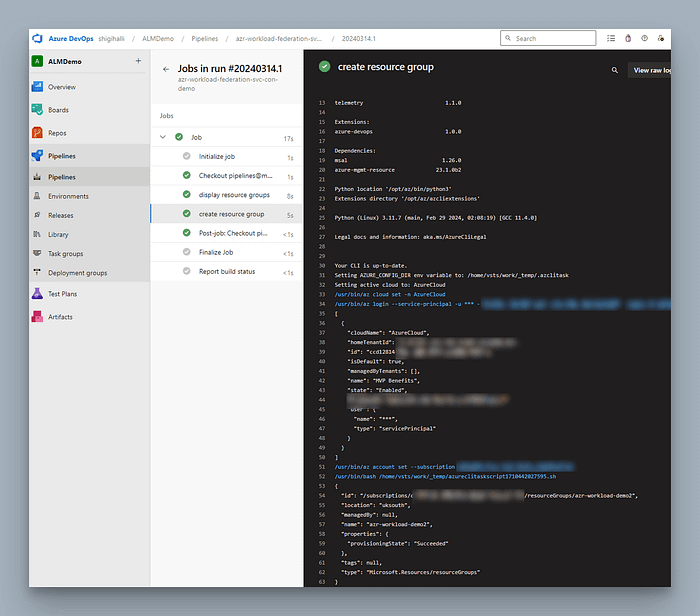The image size is (700, 616).
Task: Open the Artifacts icon
Action: pyautogui.click(x=38, y=317)
